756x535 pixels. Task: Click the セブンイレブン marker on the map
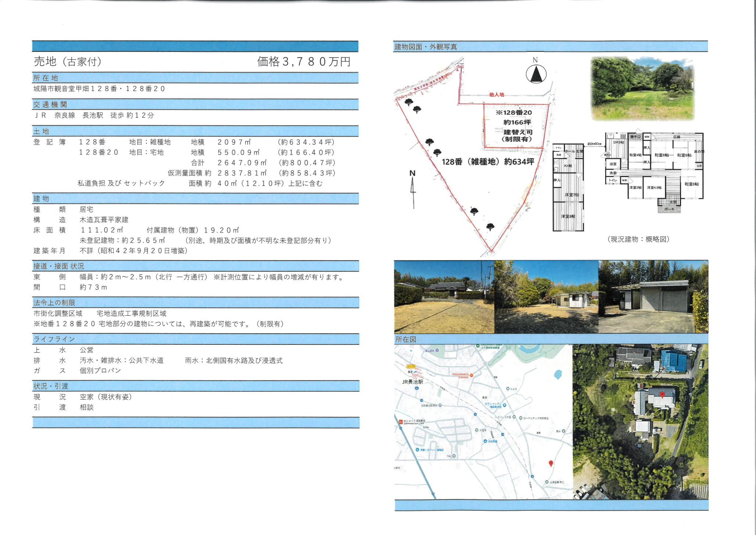coord(504,405)
